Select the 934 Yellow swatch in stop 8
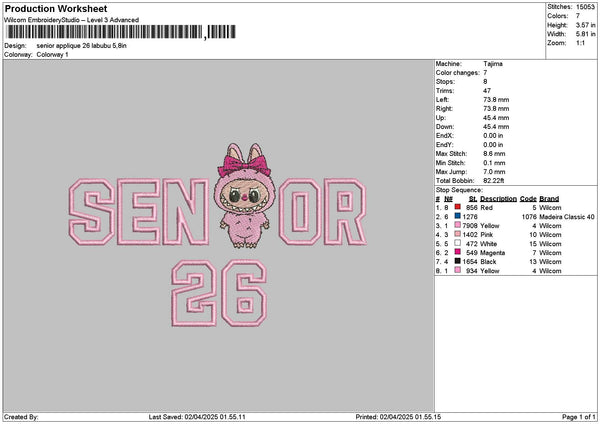 (457, 270)
